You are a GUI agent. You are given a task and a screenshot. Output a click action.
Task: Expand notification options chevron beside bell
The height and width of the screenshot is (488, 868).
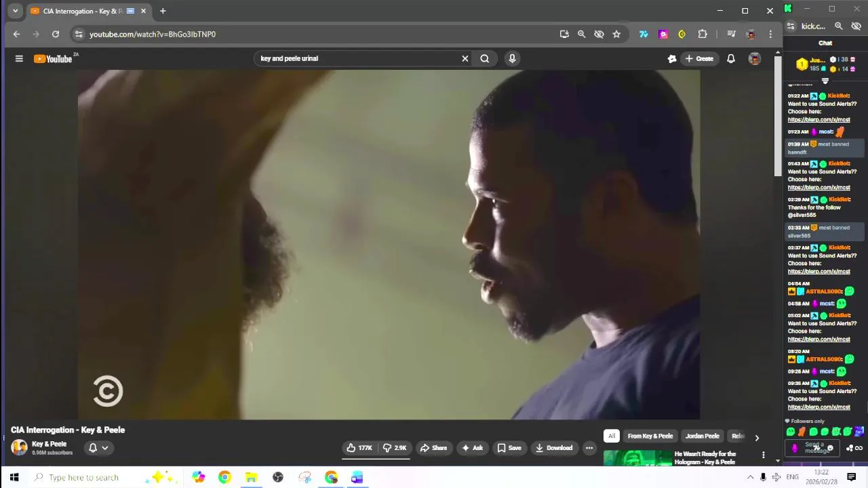coord(105,448)
